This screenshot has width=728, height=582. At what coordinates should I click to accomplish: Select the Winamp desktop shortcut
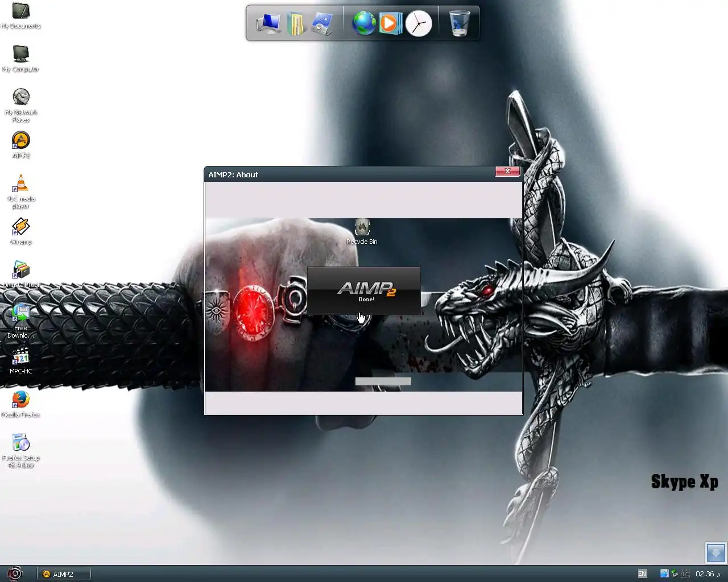(20, 231)
